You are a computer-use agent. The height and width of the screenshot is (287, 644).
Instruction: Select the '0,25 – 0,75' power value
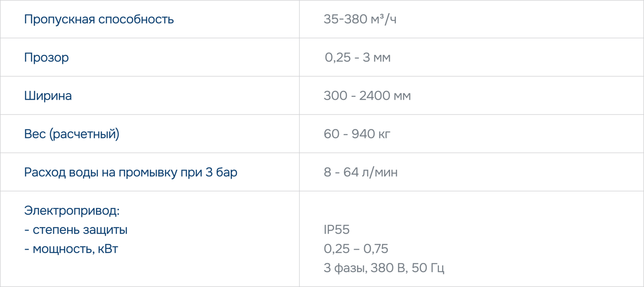[356, 249]
